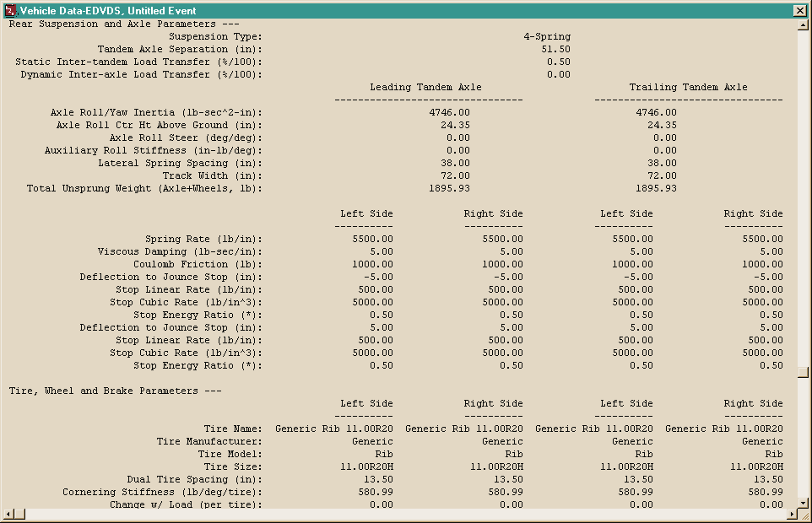This screenshot has height=523, width=812.
Task: Click the vertical scrollbar up arrow
Action: pos(803,24)
